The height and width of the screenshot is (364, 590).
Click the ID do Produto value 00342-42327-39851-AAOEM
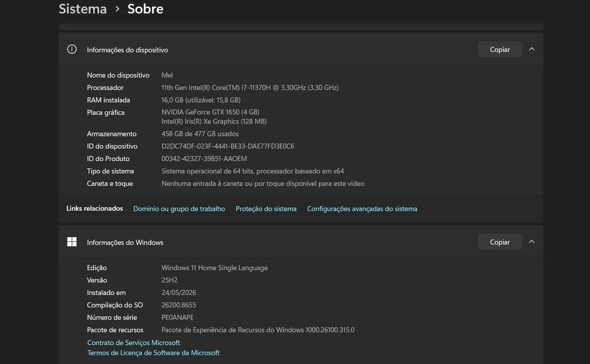204,159
